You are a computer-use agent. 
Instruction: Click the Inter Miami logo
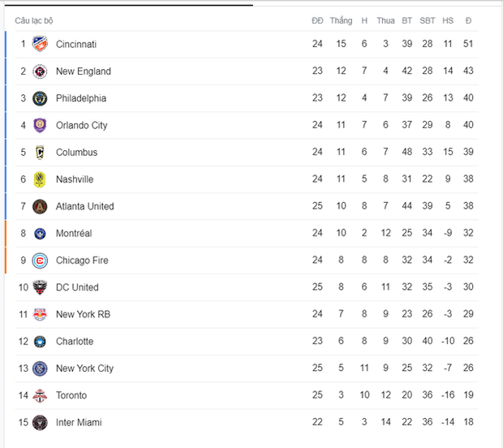(x=40, y=422)
